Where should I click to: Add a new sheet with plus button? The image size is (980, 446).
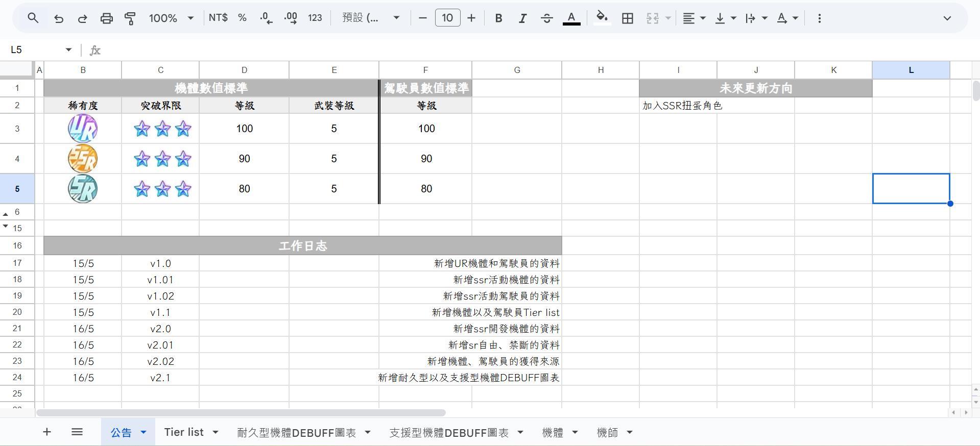[46, 432]
